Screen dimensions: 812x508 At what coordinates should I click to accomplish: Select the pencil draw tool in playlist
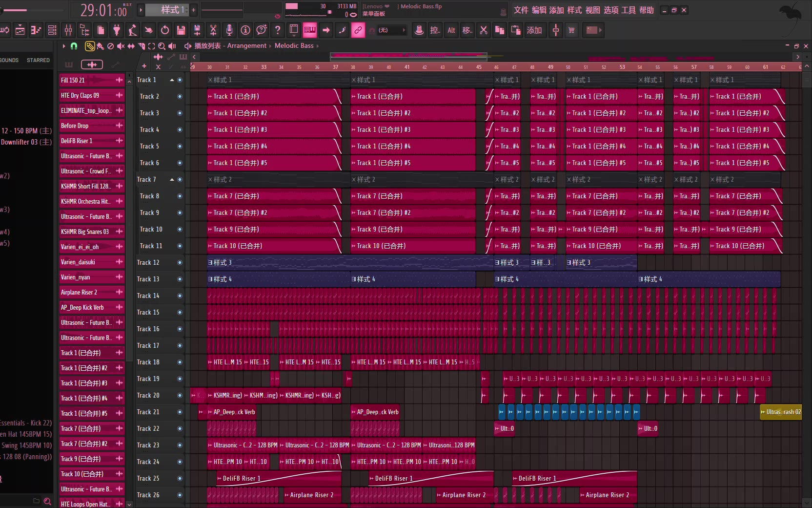pos(90,46)
